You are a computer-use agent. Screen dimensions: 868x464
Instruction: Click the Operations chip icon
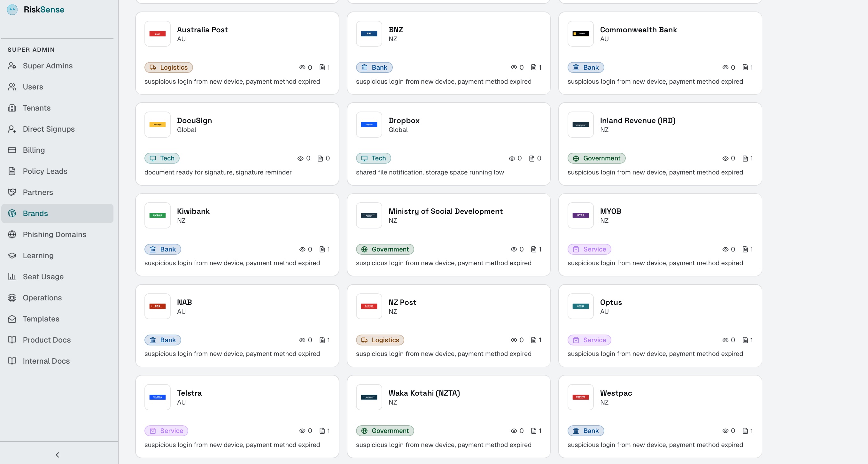[12, 298]
